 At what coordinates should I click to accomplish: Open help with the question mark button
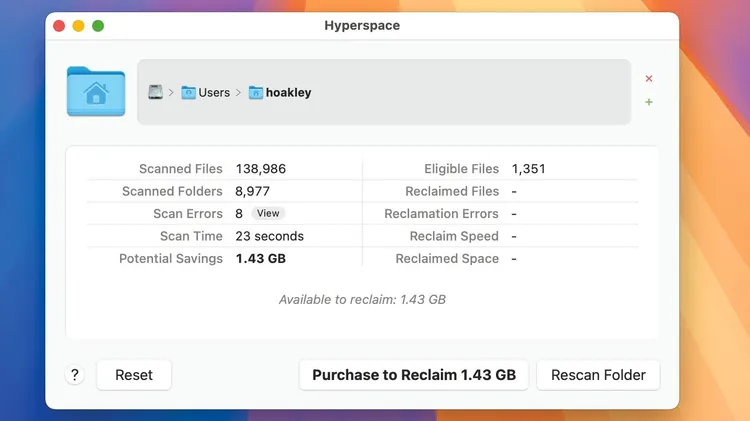click(x=75, y=375)
